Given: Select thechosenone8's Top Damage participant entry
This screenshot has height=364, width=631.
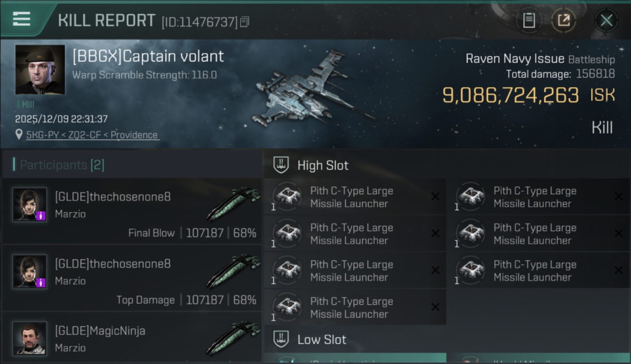Looking at the screenshot, I should [132, 278].
